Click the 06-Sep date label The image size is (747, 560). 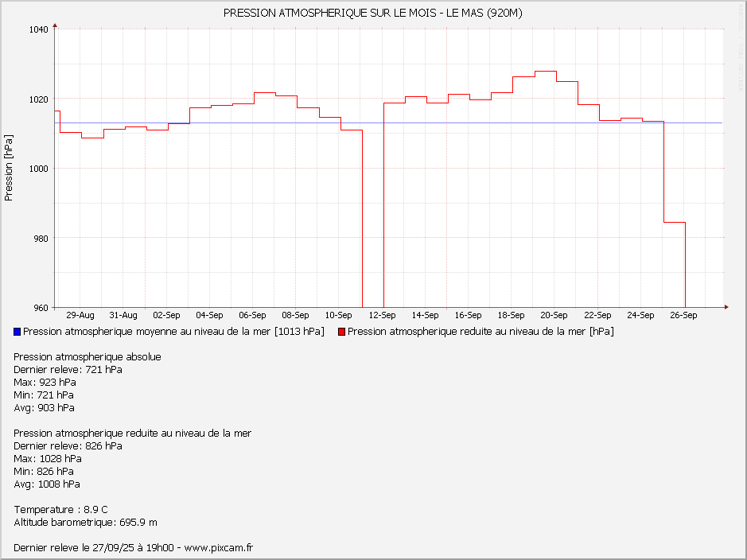pos(252,315)
